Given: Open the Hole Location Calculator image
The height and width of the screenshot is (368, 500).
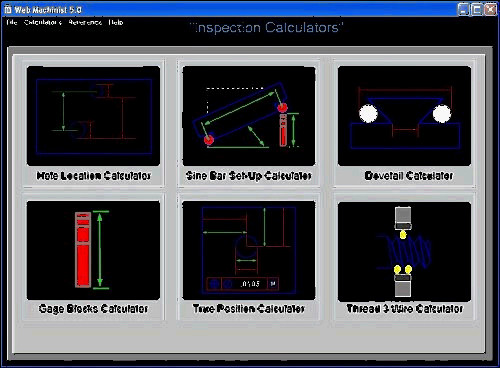Looking at the screenshot, I should [93, 116].
